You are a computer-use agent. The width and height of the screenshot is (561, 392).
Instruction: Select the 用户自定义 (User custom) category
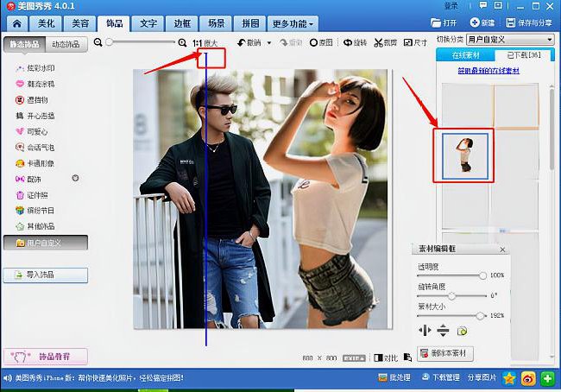point(46,243)
